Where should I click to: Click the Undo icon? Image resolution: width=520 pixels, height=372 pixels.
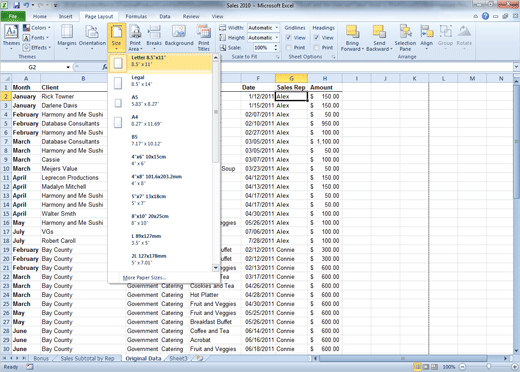click(26, 5)
